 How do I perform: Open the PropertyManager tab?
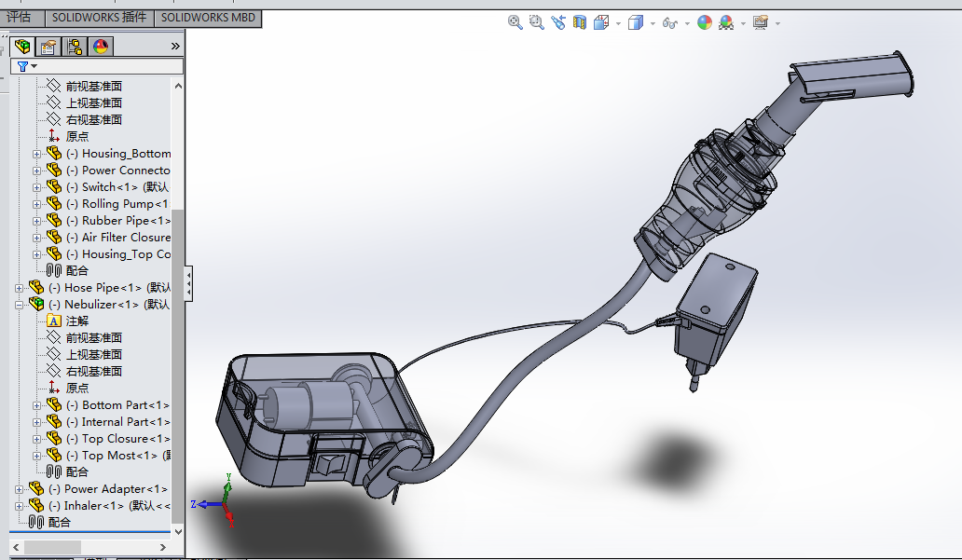(48, 46)
